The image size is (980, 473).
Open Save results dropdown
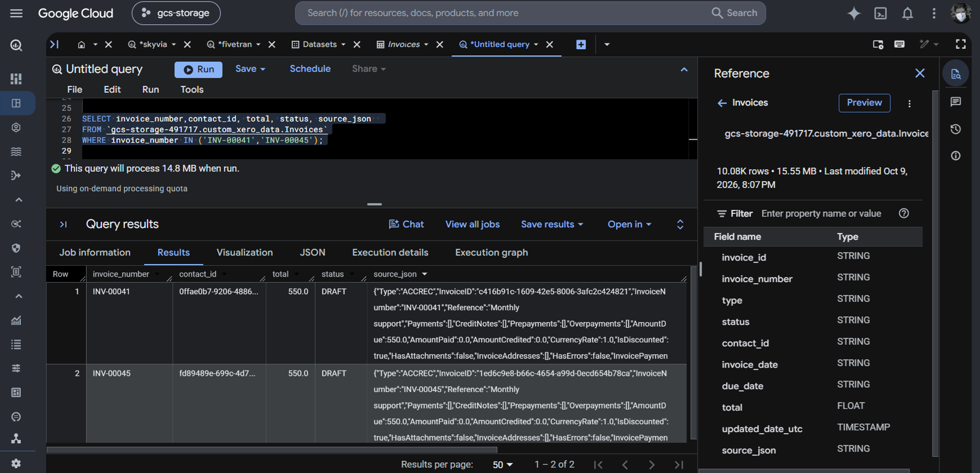[x=552, y=224]
